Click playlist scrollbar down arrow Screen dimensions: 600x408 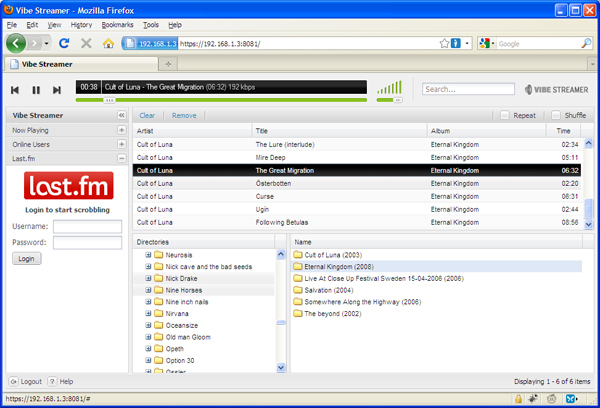click(x=589, y=224)
